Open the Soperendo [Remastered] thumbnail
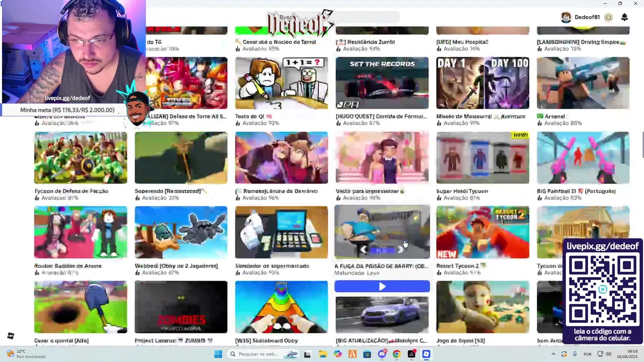 (x=181, y=158)
